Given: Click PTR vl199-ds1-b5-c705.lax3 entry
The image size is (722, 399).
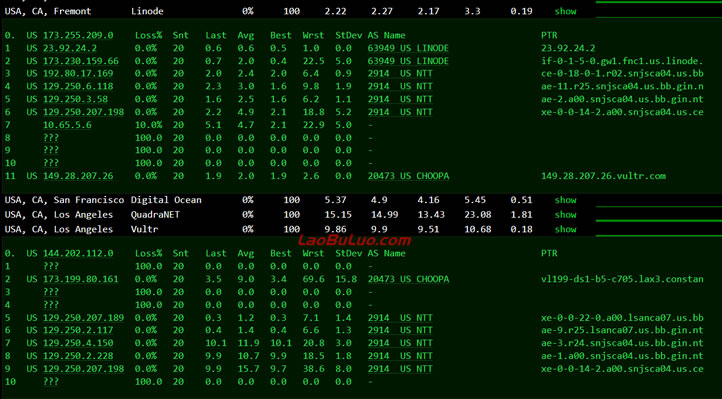Looking at the screenshot, I should (x=622, y=279).
